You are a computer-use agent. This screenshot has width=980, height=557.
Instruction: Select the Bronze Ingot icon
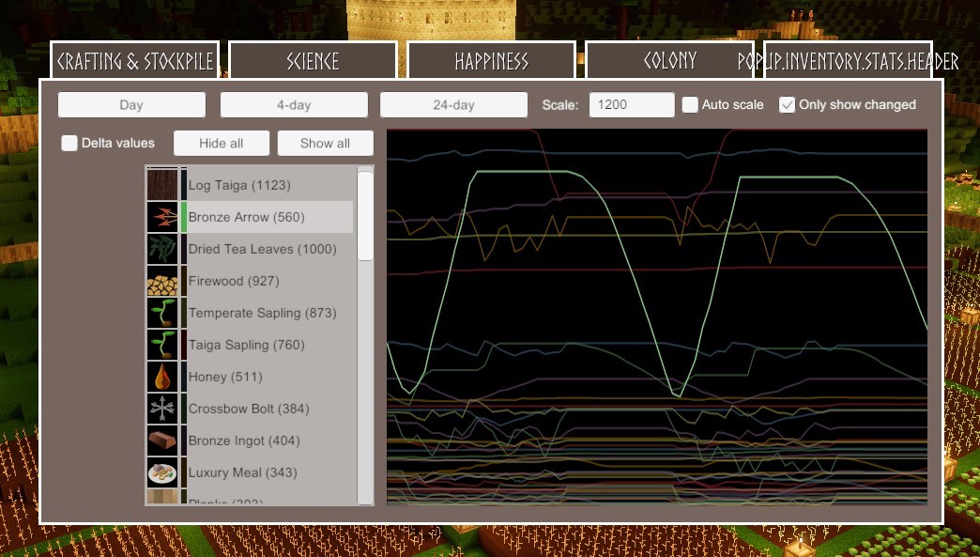point(162,441)
